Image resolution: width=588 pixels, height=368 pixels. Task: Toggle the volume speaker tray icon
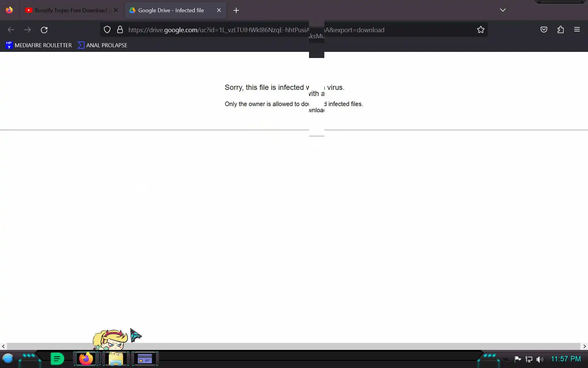click(x=540, y=359)
